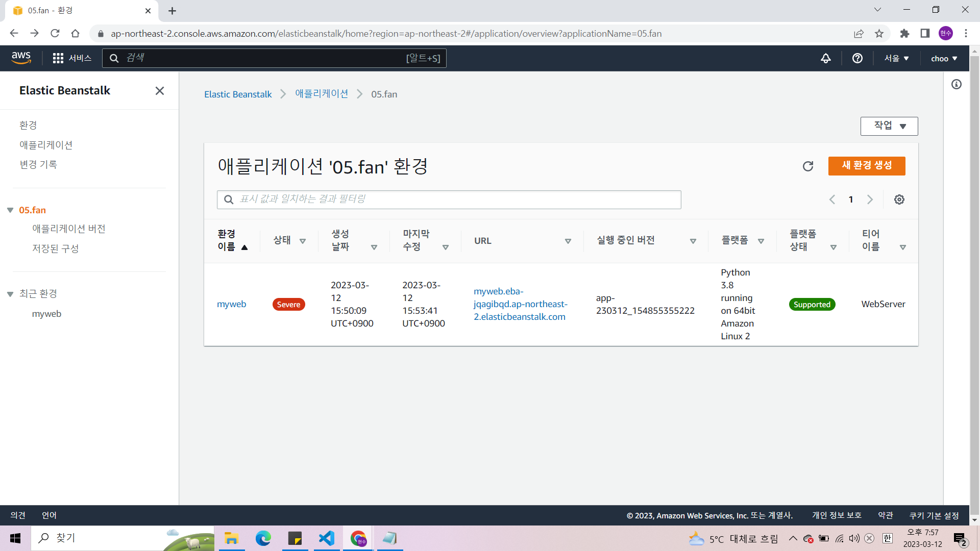
Task: Open Chrome profile avatar
Action: [946, 33]
